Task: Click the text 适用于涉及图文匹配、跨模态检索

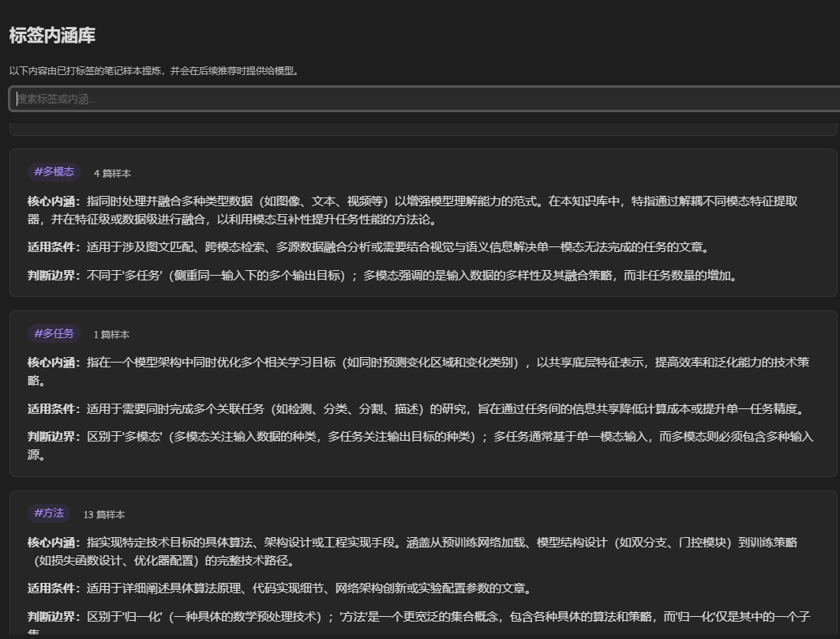Action: click(x=176, y=247)
